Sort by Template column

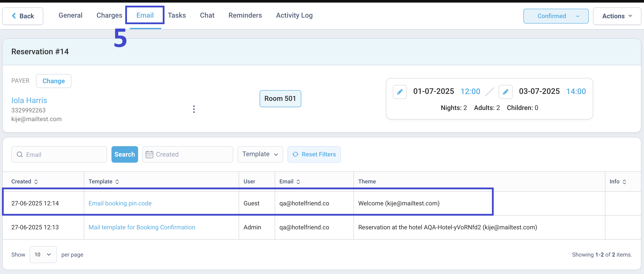104,181
